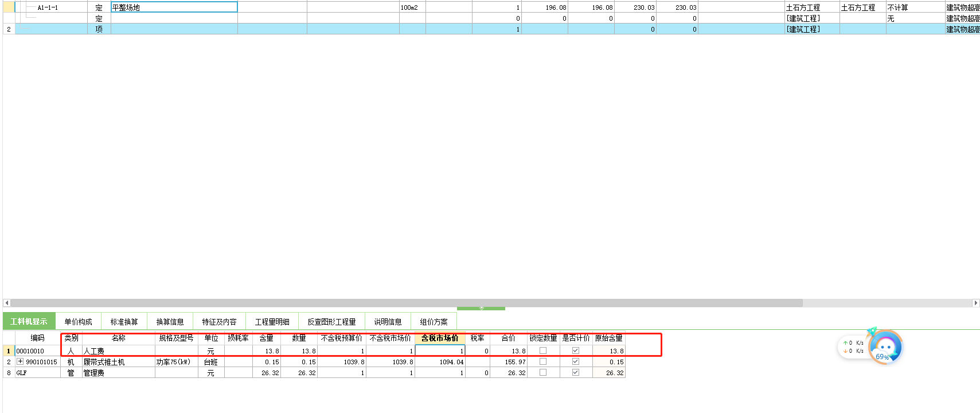
Task: Click the 台班 unit cell
Action: tap(211, 361)
